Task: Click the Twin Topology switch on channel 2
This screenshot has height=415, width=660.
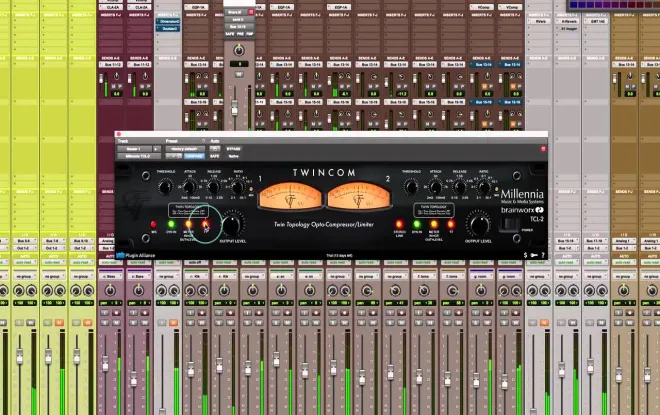Action: [434, 210]
